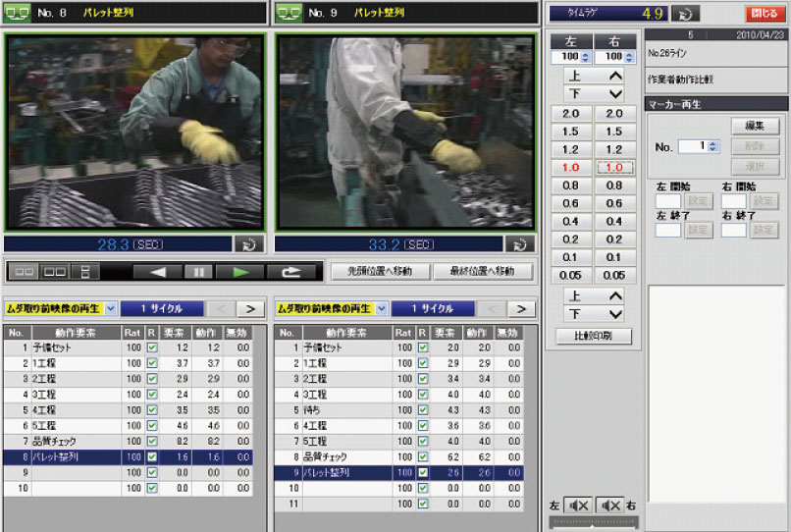The image size is (791, 532).
Task: Play videos in reverse
Action: 158,272
